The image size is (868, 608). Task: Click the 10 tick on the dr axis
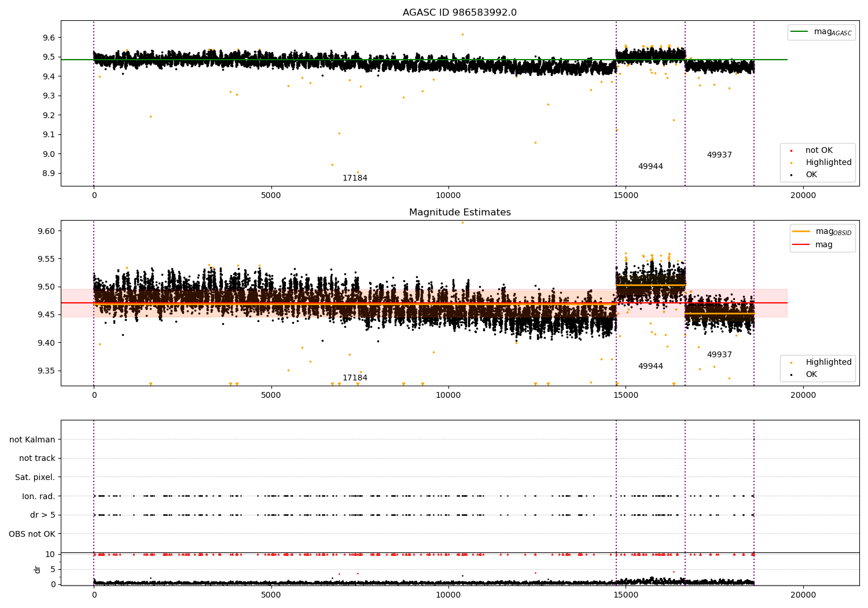click(50, 555)
